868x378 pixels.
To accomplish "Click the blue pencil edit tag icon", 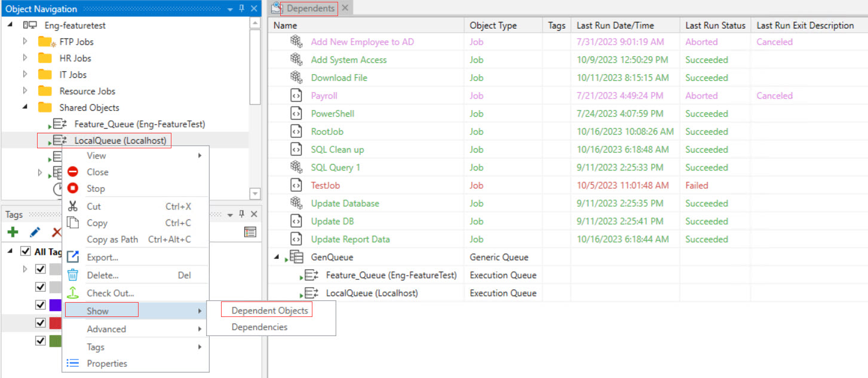I will pyautogui.click(x=35, y=232).
